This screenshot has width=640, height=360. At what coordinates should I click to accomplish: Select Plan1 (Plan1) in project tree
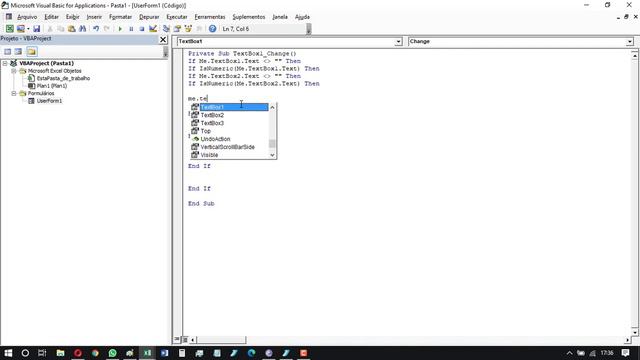51,86
